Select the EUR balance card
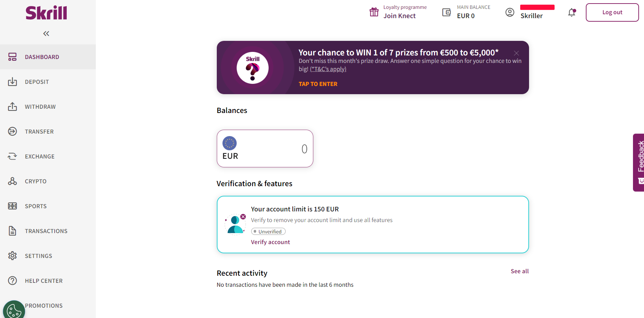 click(x=265, y=149)
